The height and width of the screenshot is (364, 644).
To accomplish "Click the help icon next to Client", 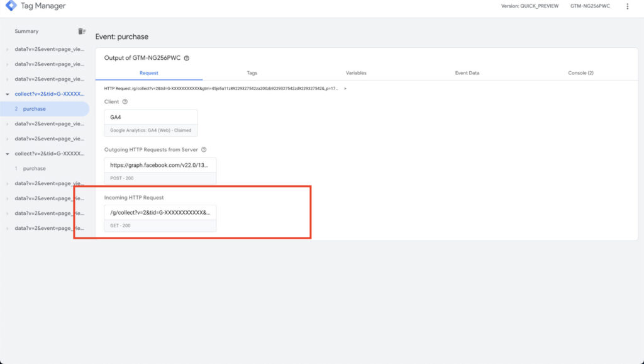I will click(125, 102).
